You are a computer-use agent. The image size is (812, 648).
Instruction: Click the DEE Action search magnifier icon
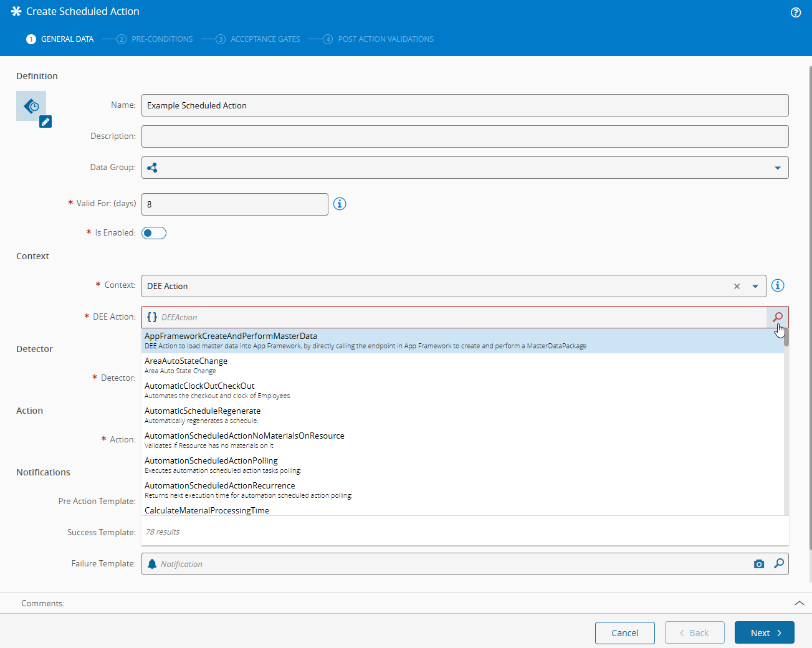(x=778, y=317)
